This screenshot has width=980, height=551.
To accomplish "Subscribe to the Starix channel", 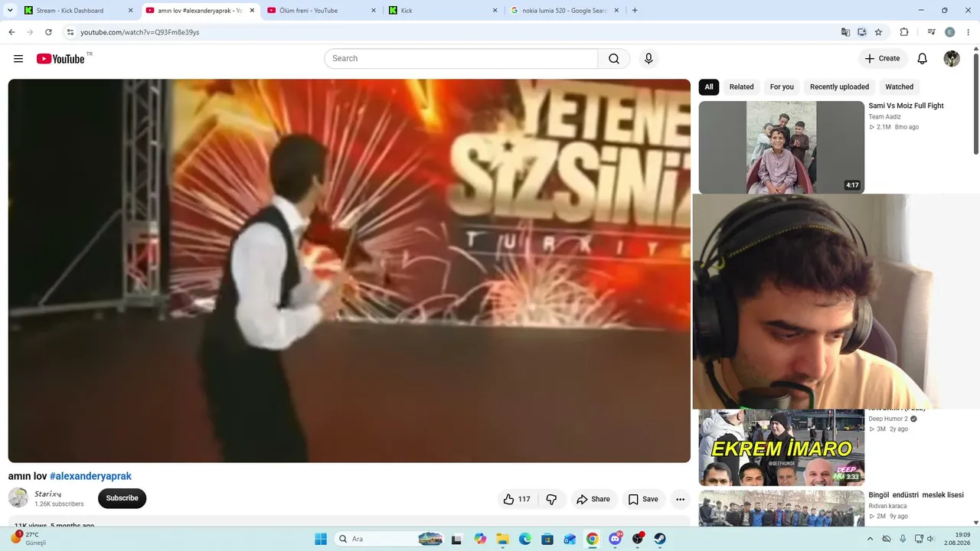I will 122,498.
